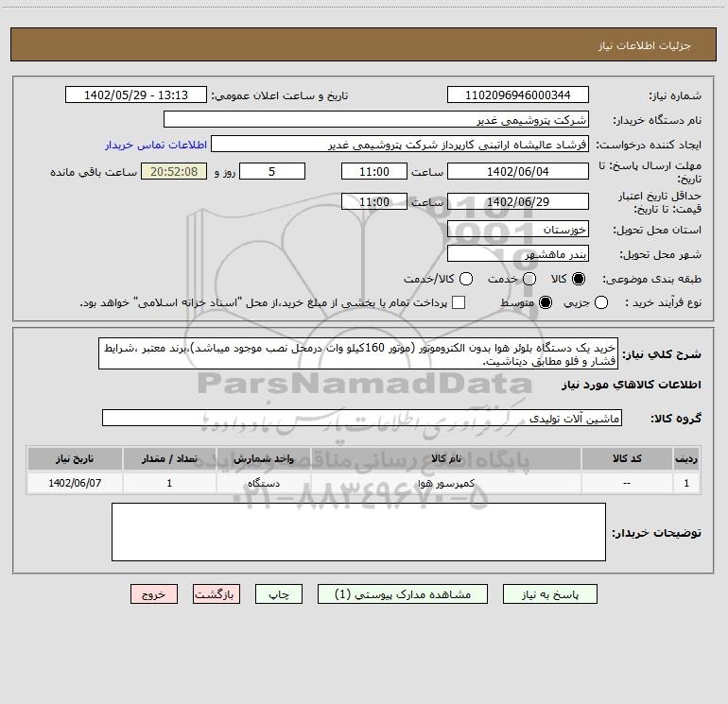Toggle the treasury bonds payment checkbox
This screenshot has height=704, width=728.
click(x=459, y=302)
